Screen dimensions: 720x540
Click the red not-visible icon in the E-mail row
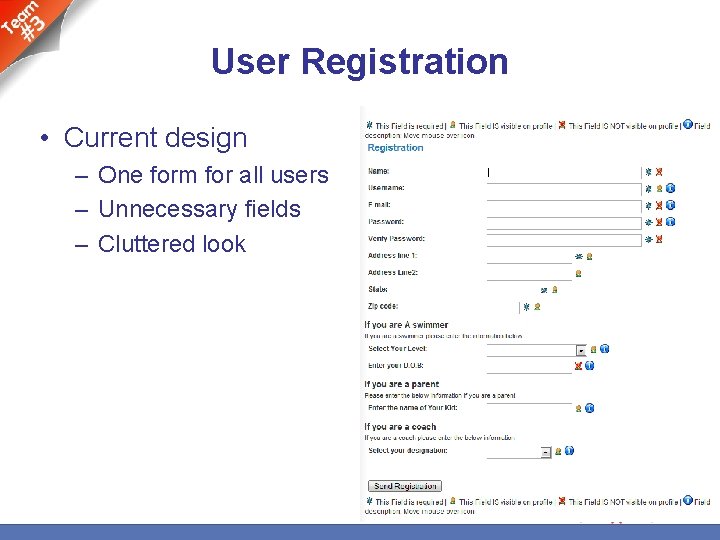click(x=659, y=205)
